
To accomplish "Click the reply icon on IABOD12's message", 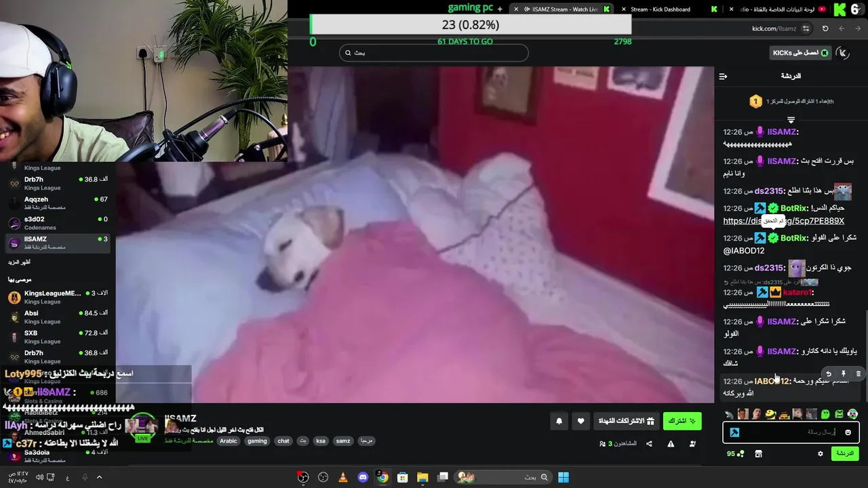I will click(828, 373).
